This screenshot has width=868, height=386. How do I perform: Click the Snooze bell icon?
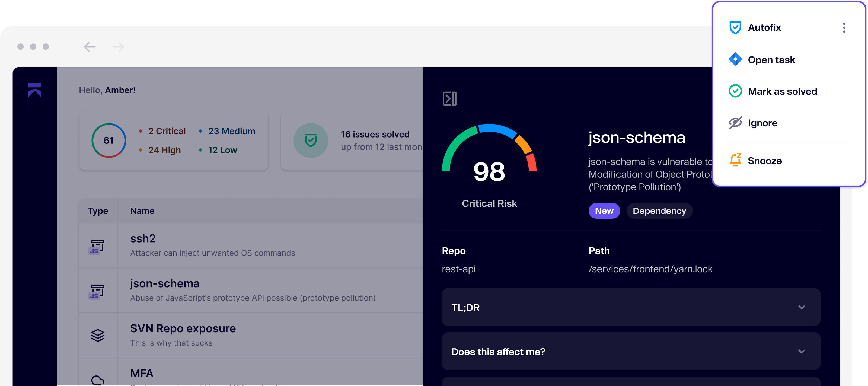(x=735, y=161)
